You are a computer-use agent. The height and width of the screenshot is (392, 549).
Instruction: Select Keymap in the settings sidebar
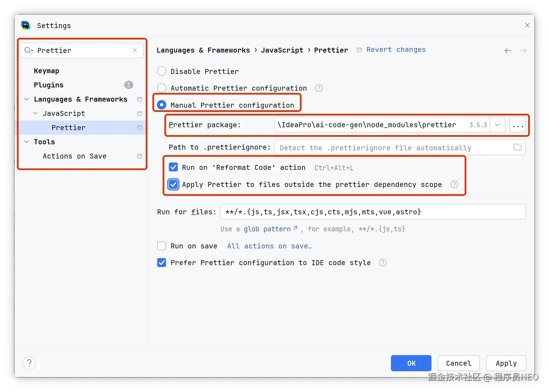coord(46,70)
